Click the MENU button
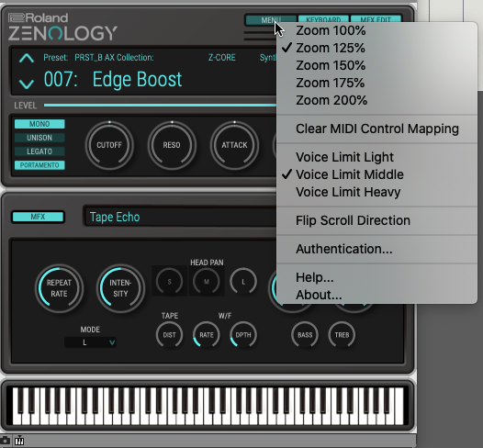The image size is (483, 448). point(271,20)
